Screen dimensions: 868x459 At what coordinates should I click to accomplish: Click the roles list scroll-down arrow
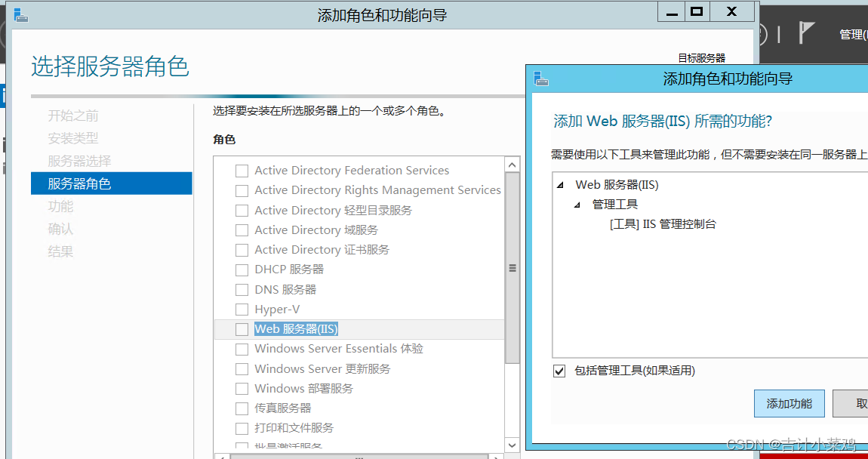click(512, 445)
